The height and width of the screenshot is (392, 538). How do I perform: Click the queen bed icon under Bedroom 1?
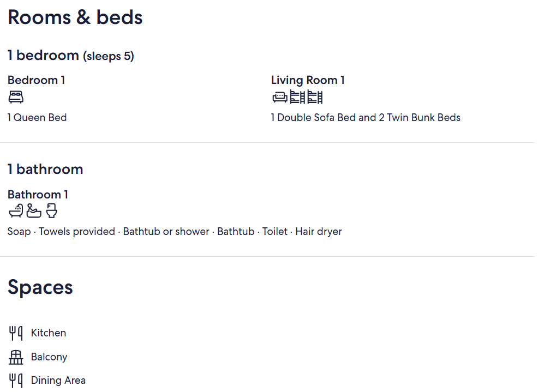(16, 97)
